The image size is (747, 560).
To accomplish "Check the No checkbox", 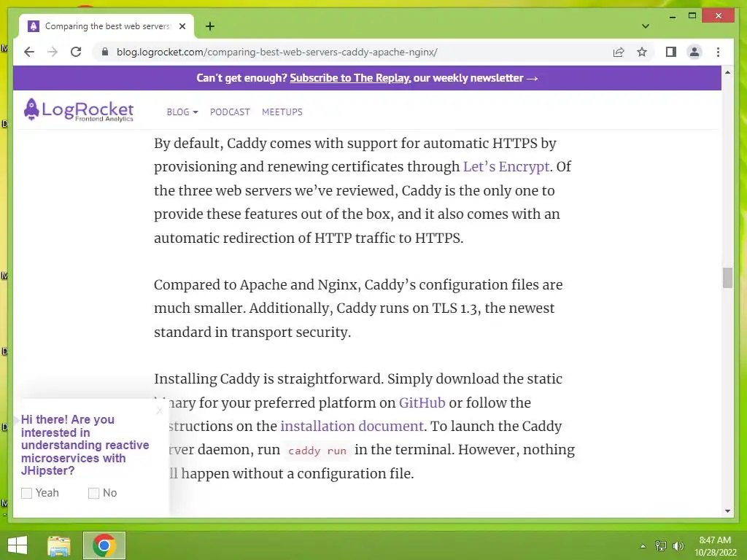I will coord(94,494).
